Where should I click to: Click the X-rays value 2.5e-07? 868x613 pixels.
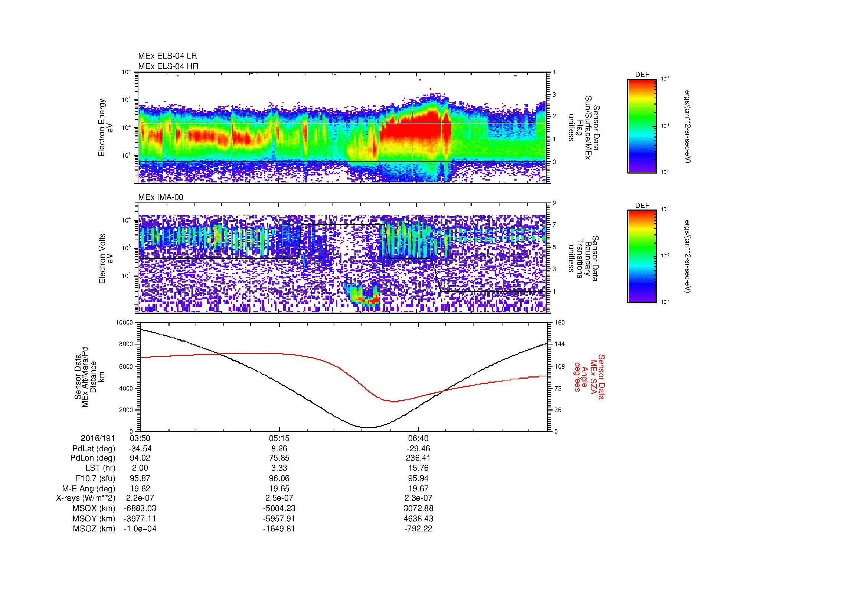click(x=279, y=498)
